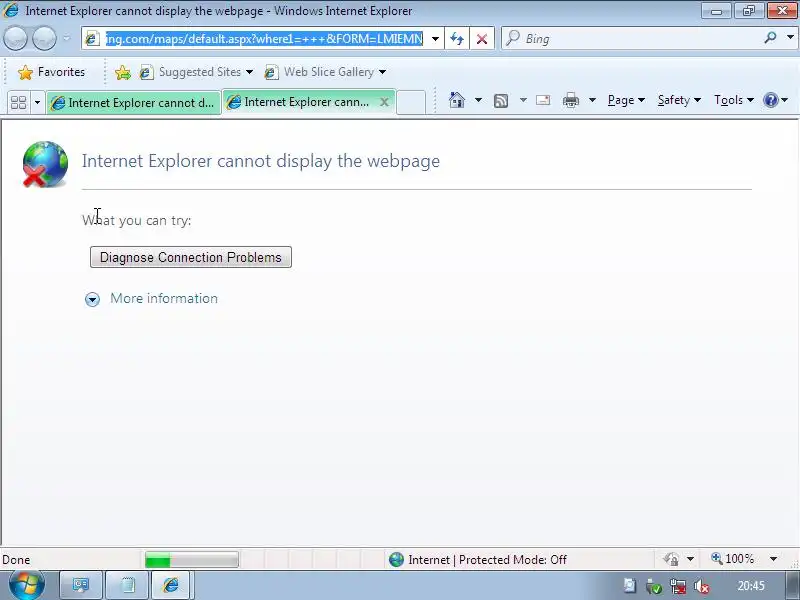The image size is (800, 600).
Task: Click the Refresh page icon
Action: click(x=457, y=39)
